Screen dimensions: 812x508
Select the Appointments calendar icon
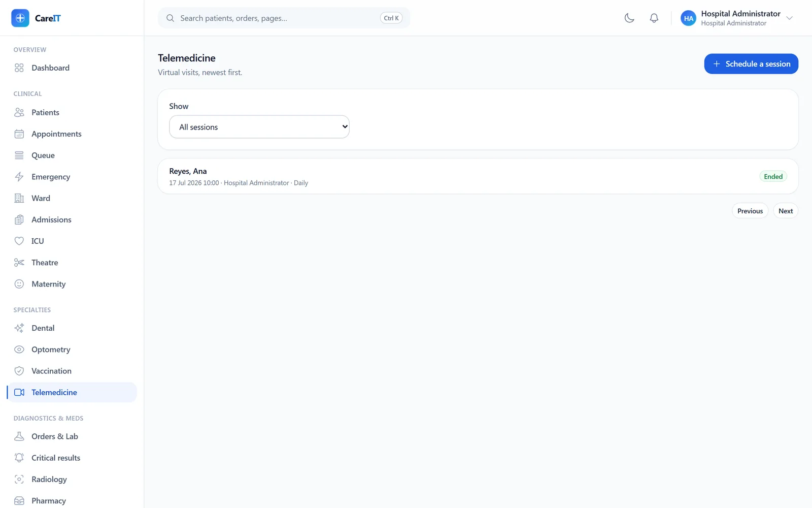point(19,134)
